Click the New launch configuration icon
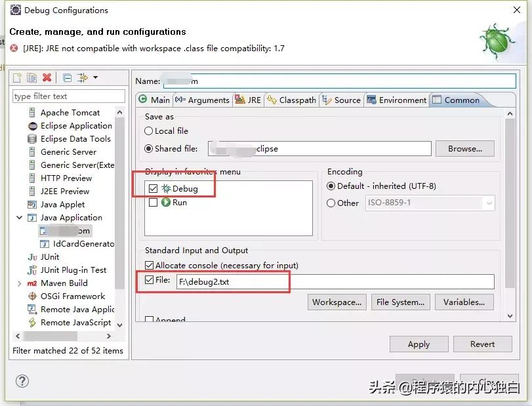Image resolution: width=532 pixels, height=406 pixels. click(17, 77)
